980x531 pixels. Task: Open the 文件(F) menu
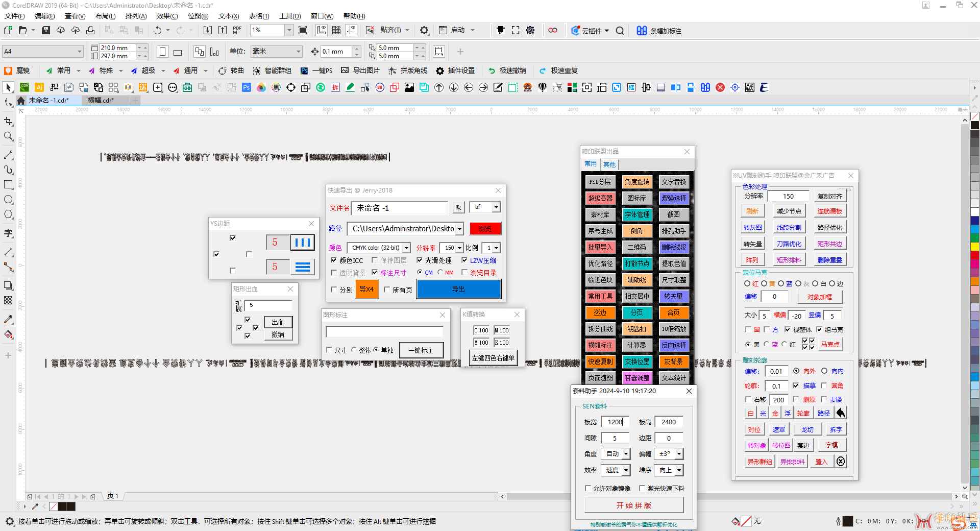tap(15, 16)
